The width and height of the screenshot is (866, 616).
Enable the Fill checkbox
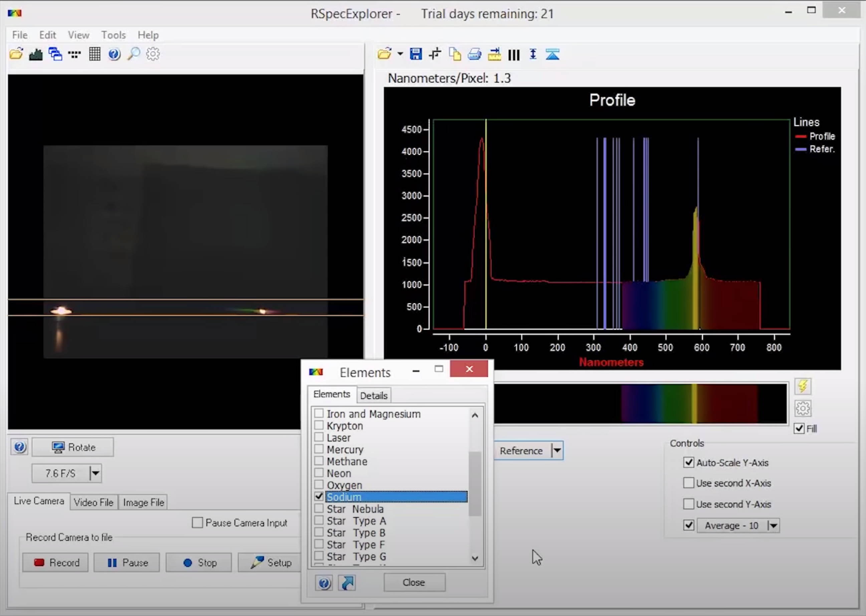[799, 428]
